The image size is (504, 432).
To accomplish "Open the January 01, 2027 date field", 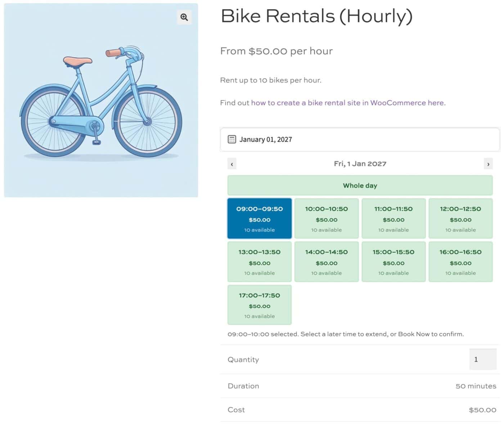I will (360, 139).
